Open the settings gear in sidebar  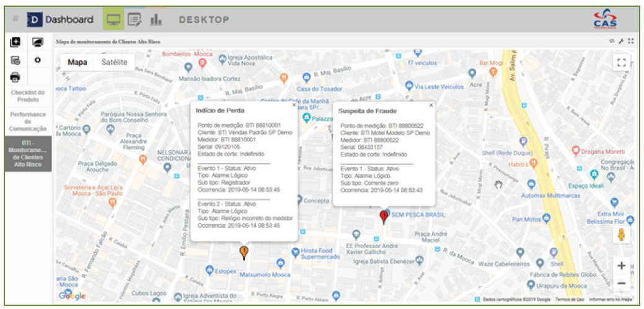(37, 60)
